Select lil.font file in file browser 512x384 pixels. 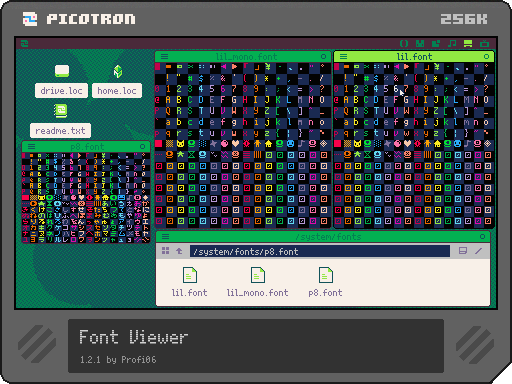[x=189, y=282]
